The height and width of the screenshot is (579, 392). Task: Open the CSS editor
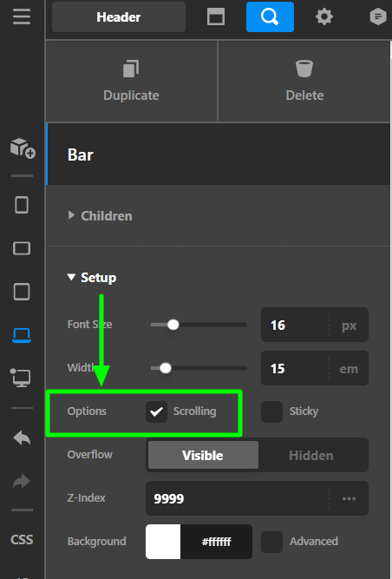point(22,540)
